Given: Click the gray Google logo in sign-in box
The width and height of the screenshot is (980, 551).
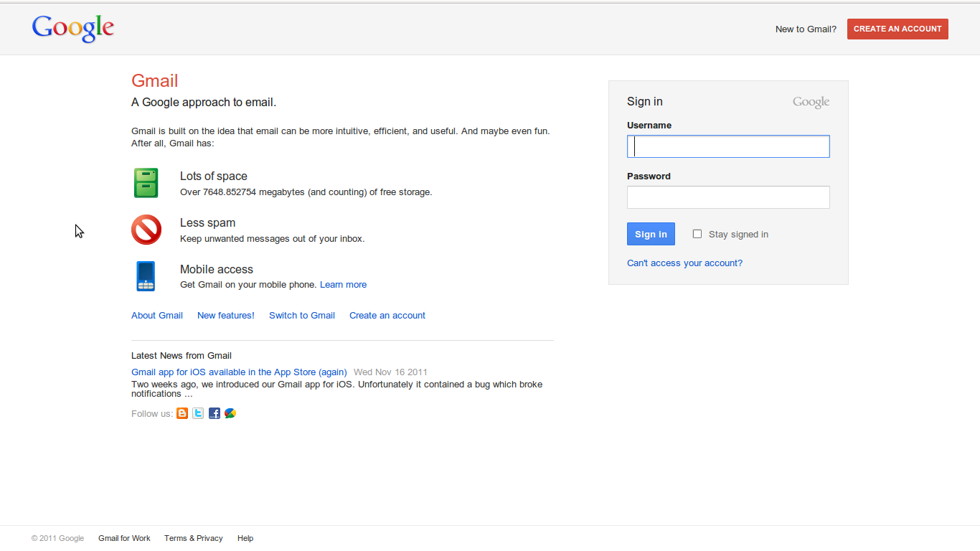Looking at the screenshot, I should click(x=810, y=101).
